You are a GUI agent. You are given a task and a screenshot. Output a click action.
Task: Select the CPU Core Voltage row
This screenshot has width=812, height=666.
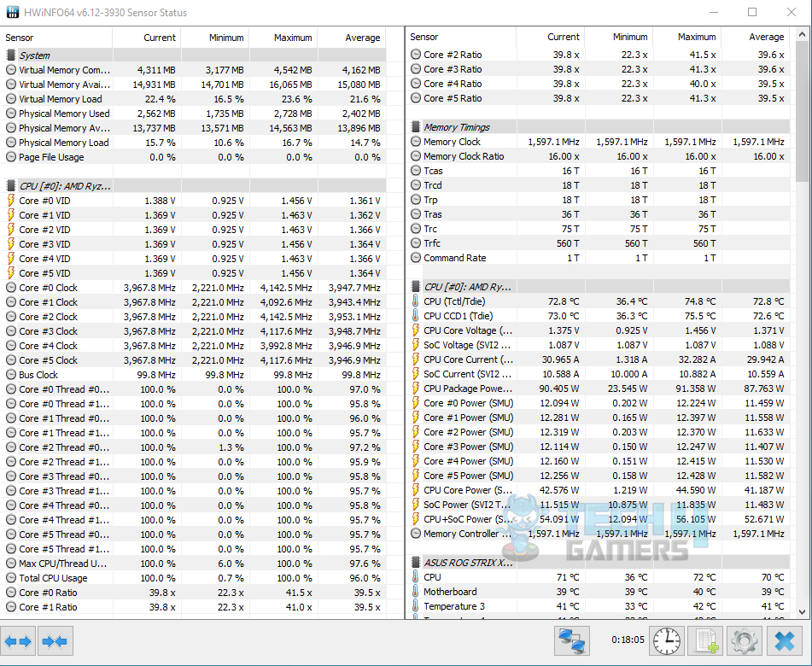point(599,330)
